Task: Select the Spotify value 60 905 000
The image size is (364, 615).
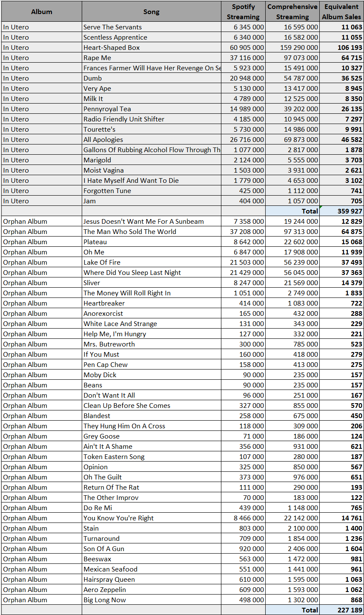Action: coord(243,47)
